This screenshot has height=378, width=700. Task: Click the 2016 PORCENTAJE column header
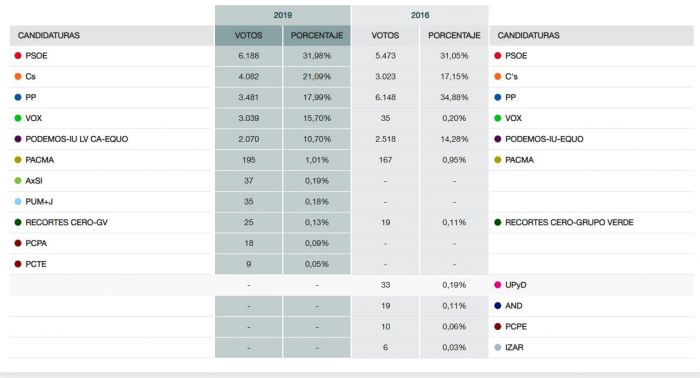454,35
